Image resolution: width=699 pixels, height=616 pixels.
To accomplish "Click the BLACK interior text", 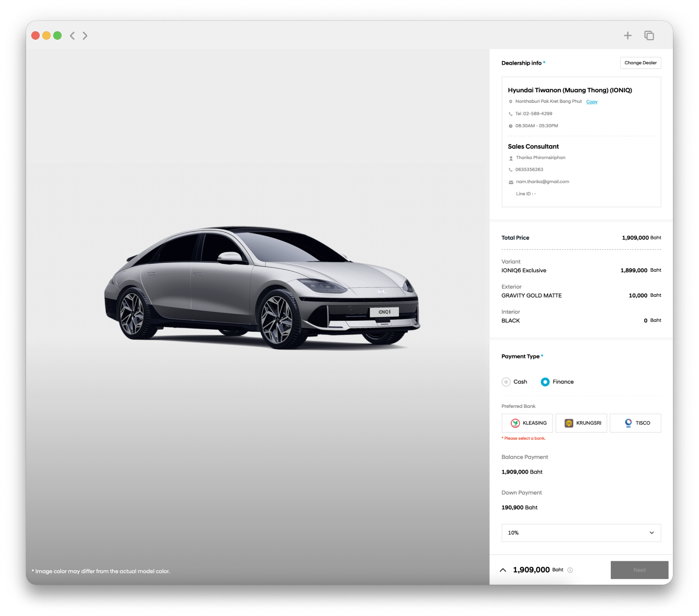I will [x=511, y=320].
